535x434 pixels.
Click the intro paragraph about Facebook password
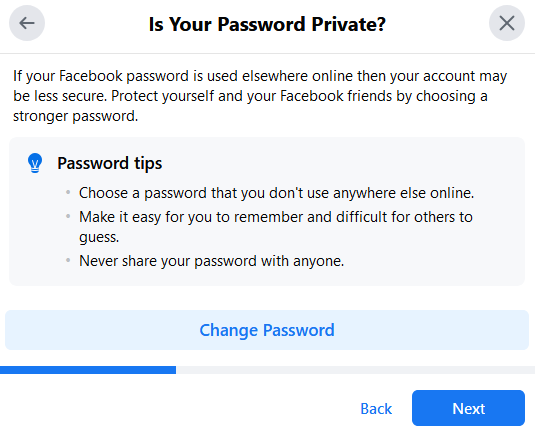click(x=260, y=96)
